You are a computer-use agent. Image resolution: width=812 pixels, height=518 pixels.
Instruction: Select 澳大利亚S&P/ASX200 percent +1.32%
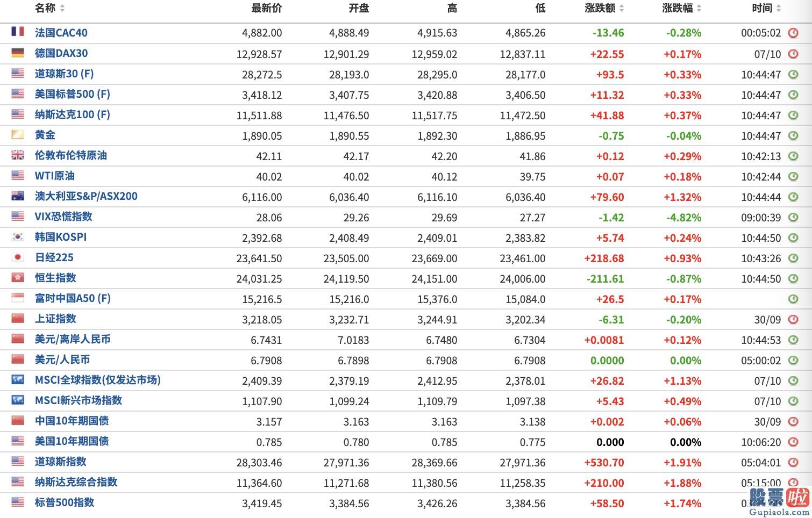(x=682, y=197)
